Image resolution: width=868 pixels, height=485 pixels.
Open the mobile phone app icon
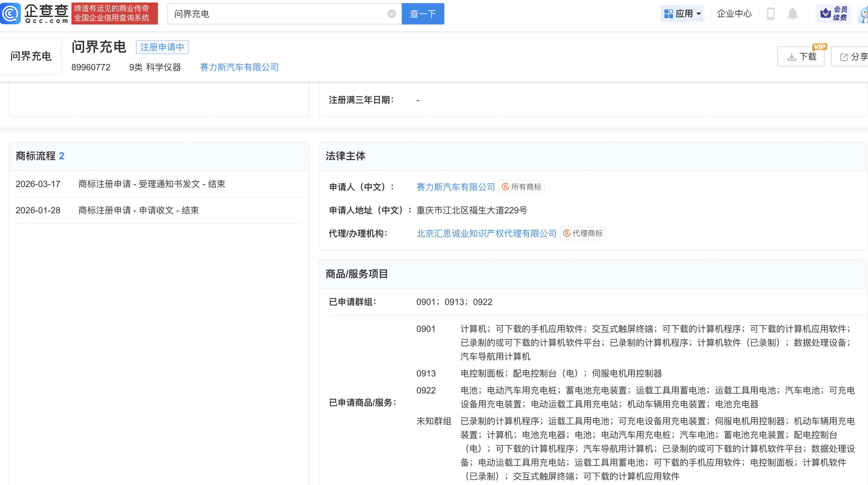pos(771,14)
